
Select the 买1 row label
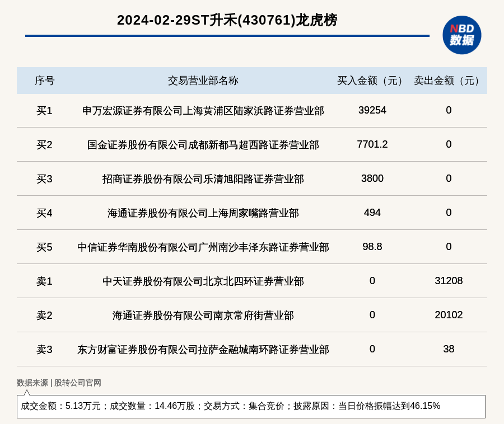click(44, 111)
